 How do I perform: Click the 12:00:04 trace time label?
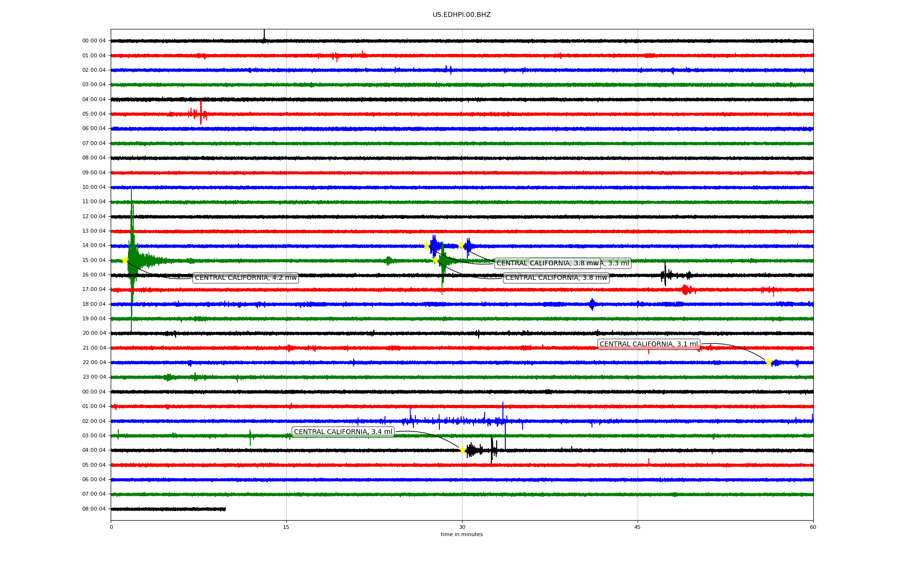[94, 216]
